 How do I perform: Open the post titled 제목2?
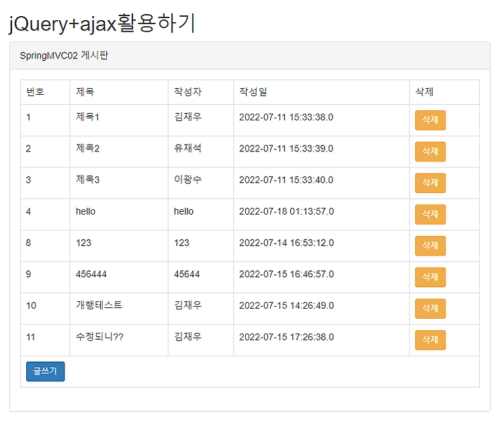[87, 148]
